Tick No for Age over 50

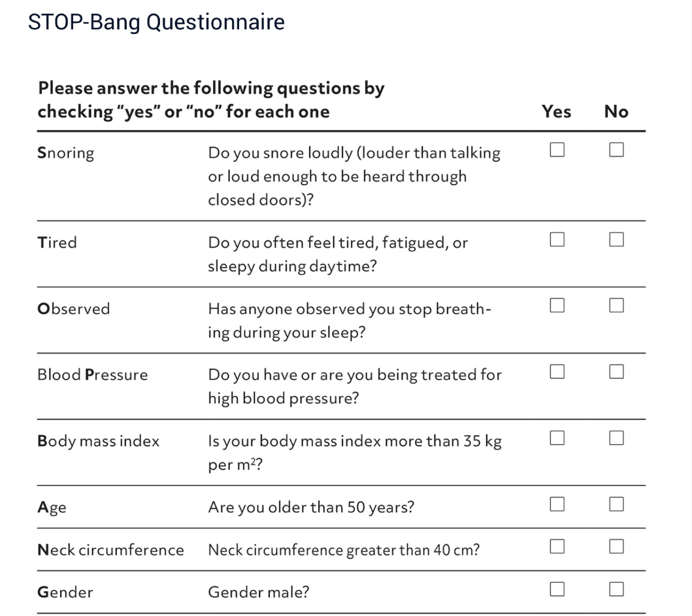pyautogui.click(x=616, y=504)
